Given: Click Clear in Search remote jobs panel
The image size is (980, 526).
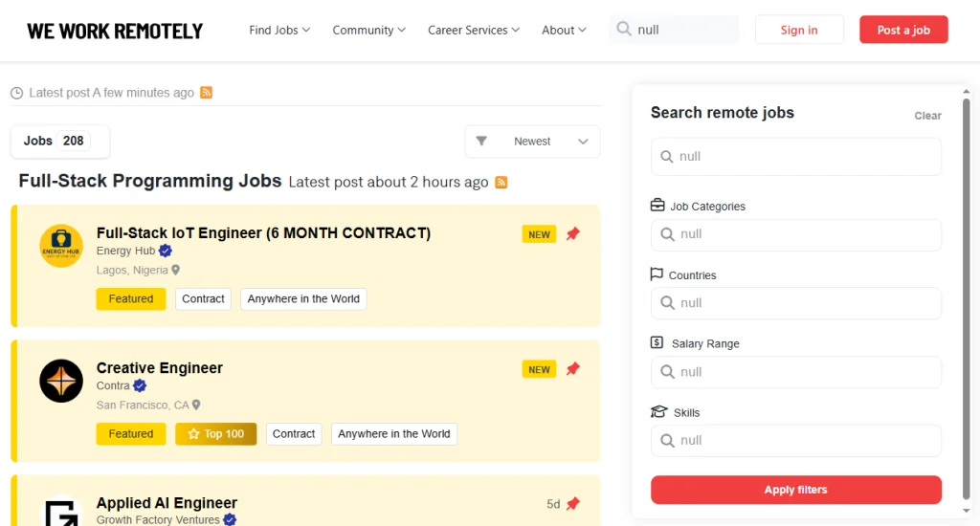Looking at the screenshot, I should point(927,116).
